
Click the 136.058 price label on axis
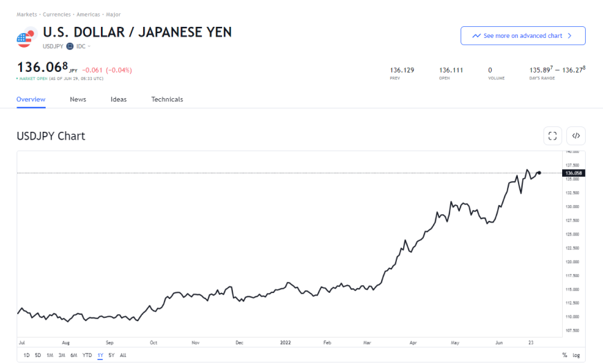[575, 173]
